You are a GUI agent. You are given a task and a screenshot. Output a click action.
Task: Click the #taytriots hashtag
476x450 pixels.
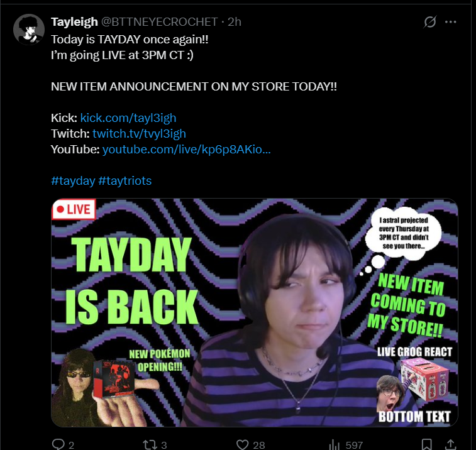point(125,181)
